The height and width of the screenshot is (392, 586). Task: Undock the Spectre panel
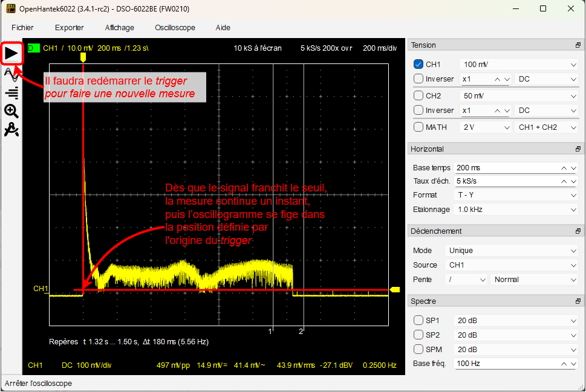[578, 301]
